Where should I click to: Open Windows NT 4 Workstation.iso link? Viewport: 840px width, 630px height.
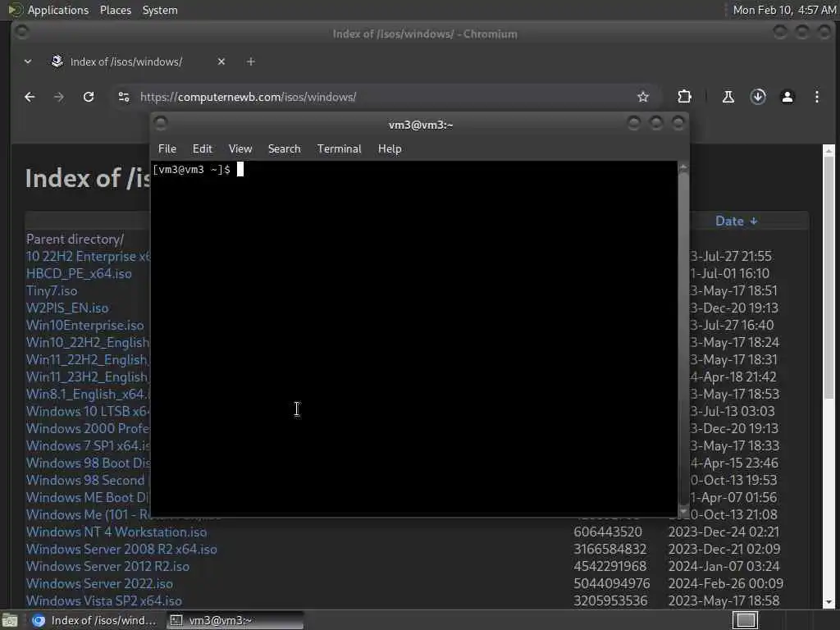[116, 532]
